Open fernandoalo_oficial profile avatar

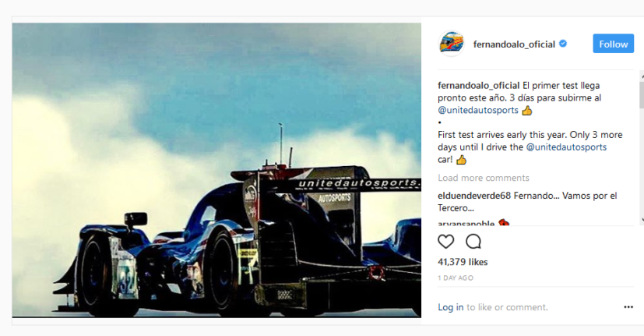[451, 44]
